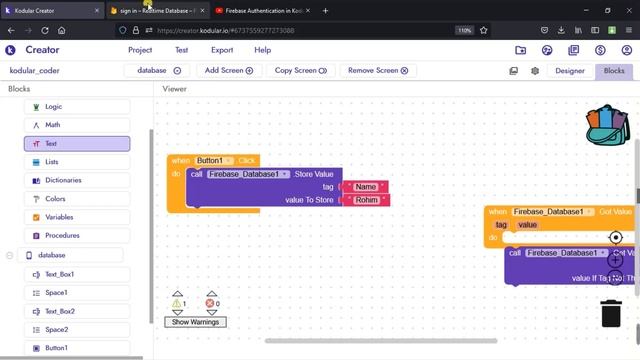Click the layers icon beside Designer
Viewport: 640px width, 360px height.
tap(513, 71)
